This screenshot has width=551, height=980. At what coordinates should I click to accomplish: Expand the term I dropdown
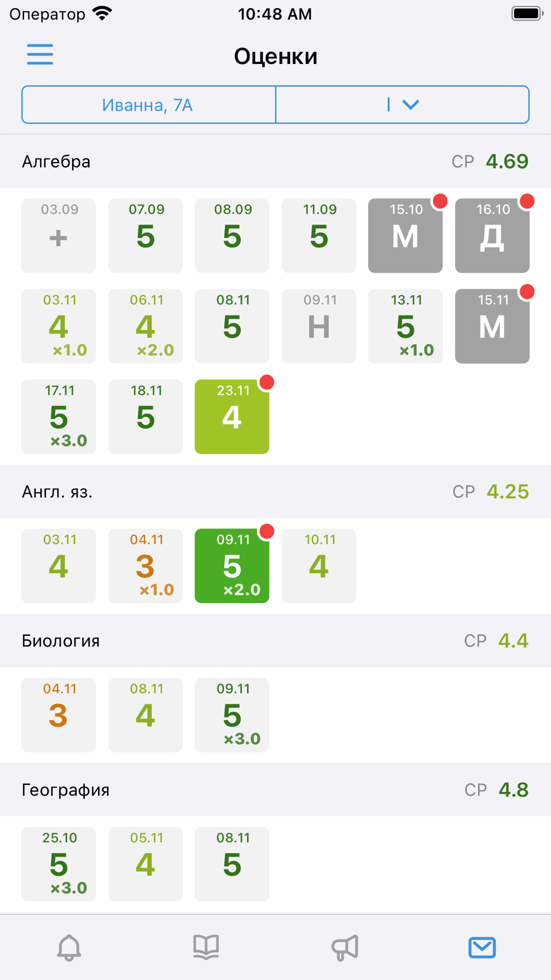point(403,104)
